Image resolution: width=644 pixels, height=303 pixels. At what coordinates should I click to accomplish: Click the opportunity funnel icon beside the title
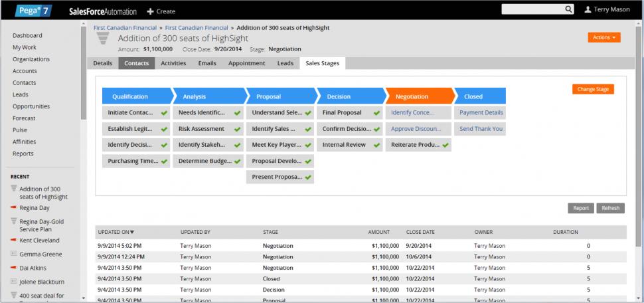[x=103, y=39]
